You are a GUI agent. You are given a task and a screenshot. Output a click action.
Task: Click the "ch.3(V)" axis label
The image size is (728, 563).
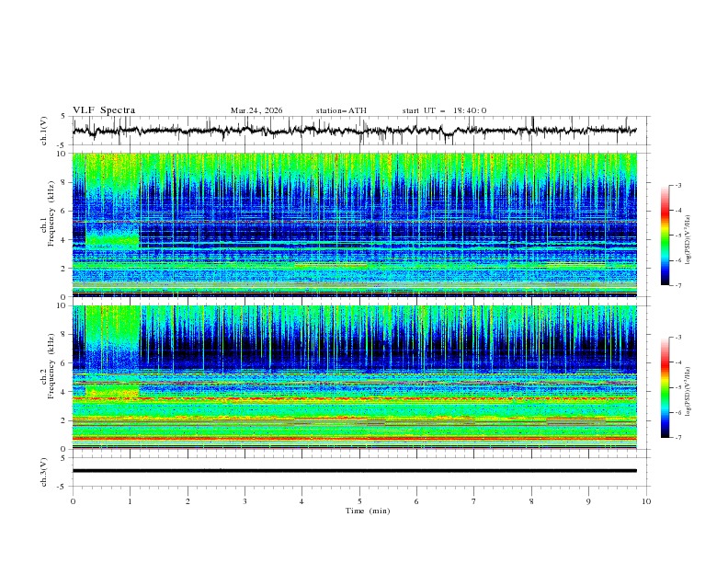(x=44, y=472)
